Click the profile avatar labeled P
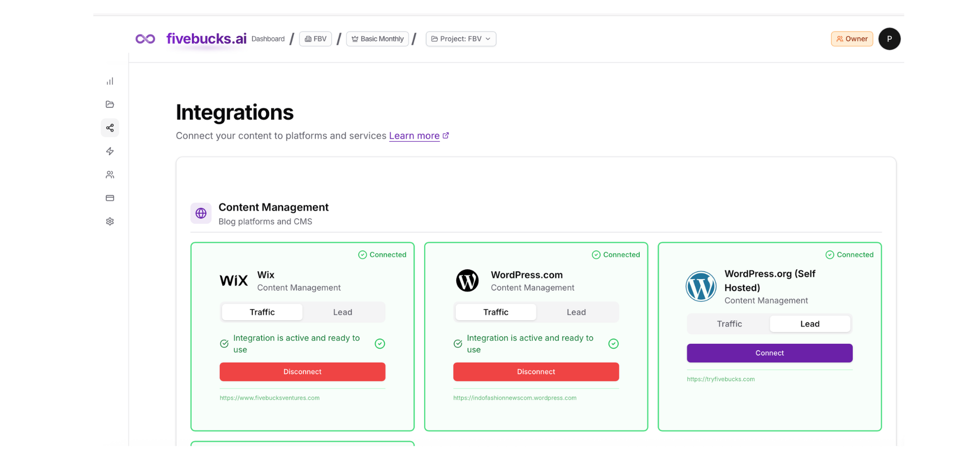Viewport: 980px width, 459px height. pos(889,39)
